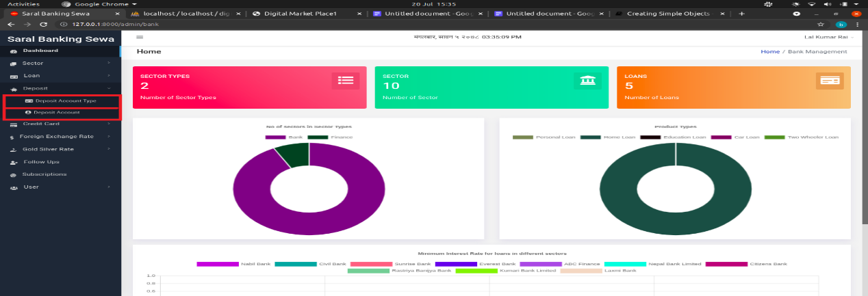Collapse the Deposit menu chevron
Viewport: 868px width, 296px height.
[109, 89]
